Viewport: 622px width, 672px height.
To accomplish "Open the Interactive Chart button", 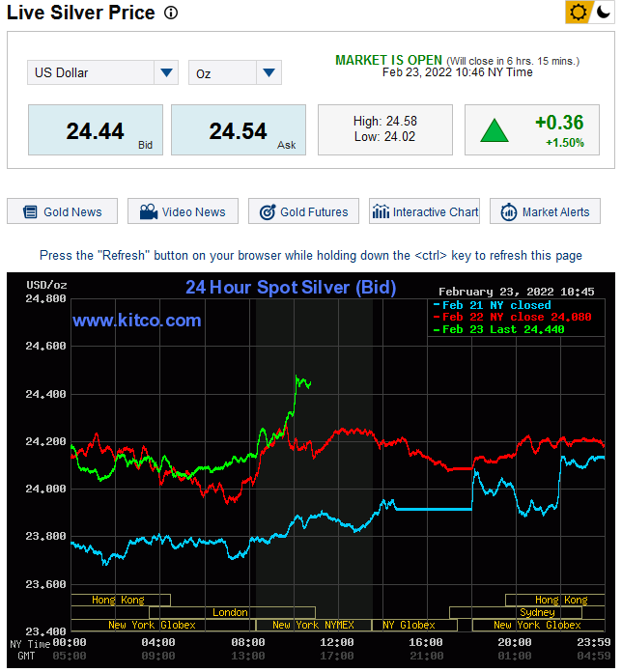I will [424, 211].
